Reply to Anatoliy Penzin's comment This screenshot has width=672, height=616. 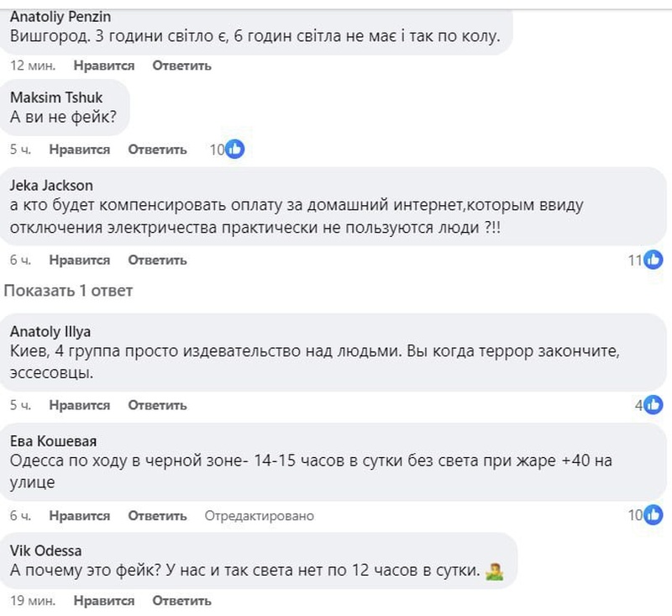181,66
